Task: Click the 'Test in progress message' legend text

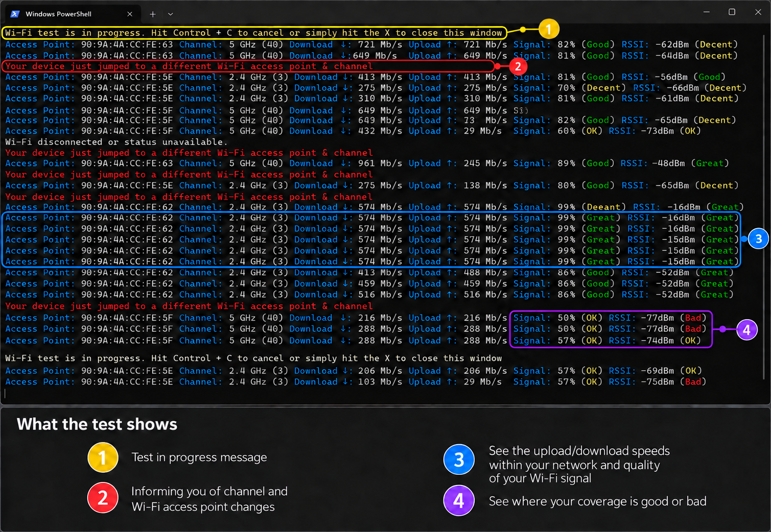Action: click(199, 457)
